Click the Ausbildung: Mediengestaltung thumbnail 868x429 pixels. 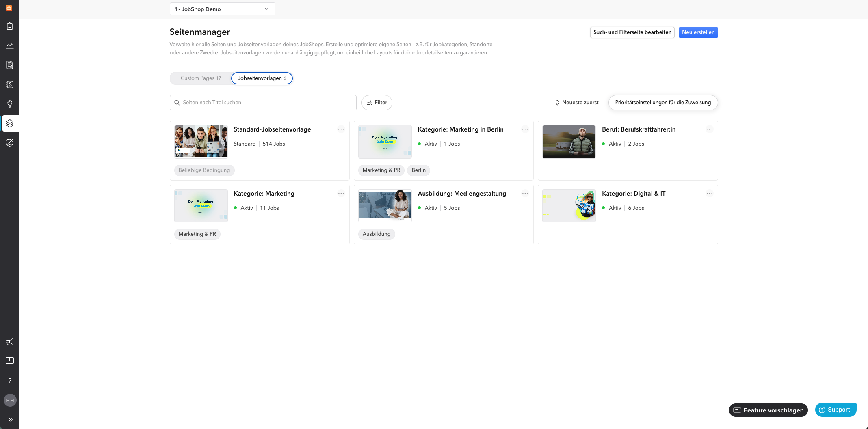point(385,206)
